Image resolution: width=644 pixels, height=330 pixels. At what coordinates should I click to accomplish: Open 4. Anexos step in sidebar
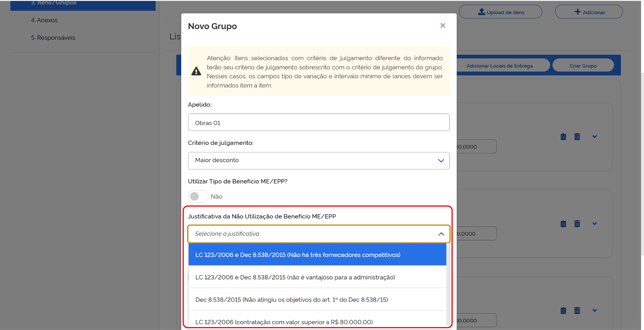click(x=44, y=20)
